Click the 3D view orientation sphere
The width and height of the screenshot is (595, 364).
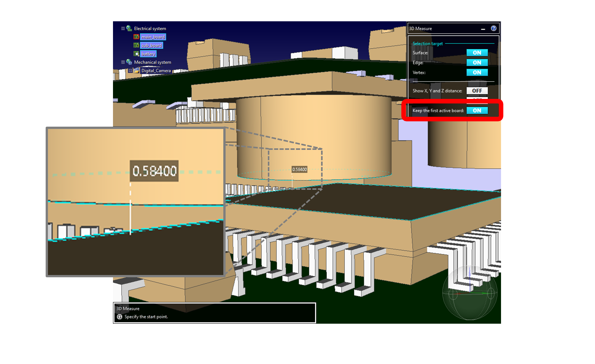(470, 292)
